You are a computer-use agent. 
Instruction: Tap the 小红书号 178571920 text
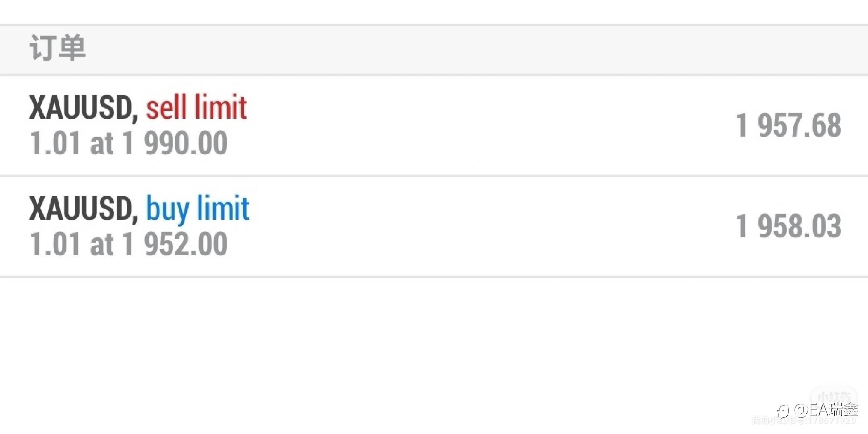coord(804,421)
